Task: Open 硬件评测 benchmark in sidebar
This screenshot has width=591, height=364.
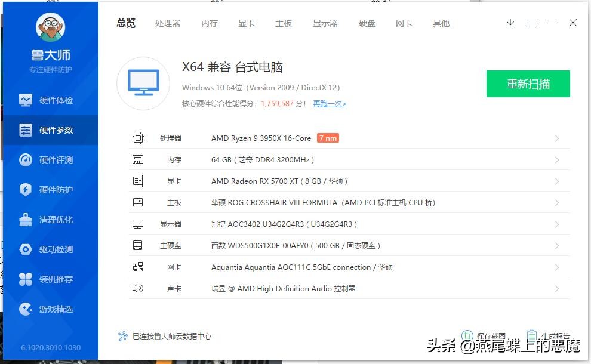Action: pos(51,160)
